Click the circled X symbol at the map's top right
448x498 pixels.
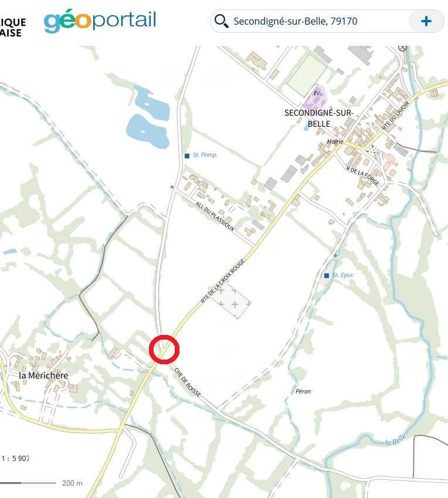402,48
